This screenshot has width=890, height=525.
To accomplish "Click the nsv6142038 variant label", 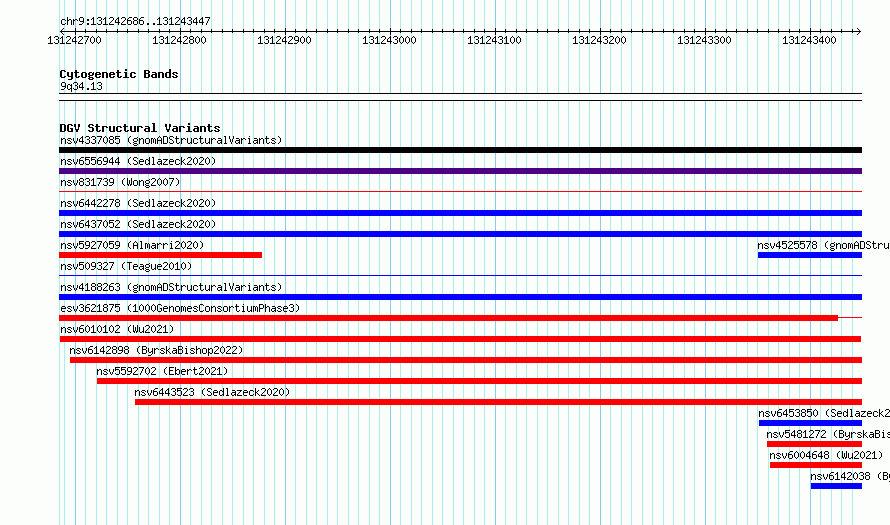I will tap(850, 476).
